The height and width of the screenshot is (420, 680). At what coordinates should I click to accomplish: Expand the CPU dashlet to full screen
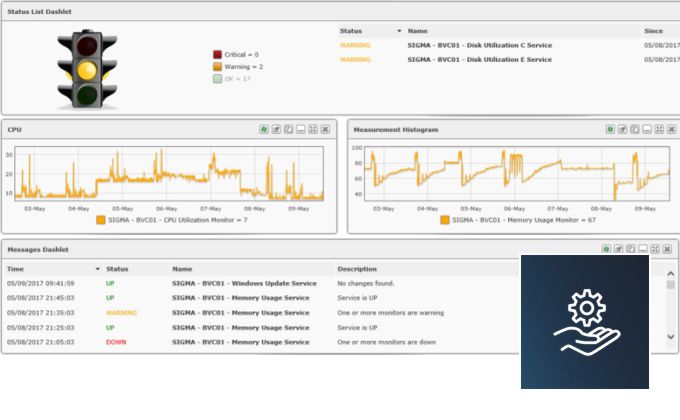pos(313,129)
